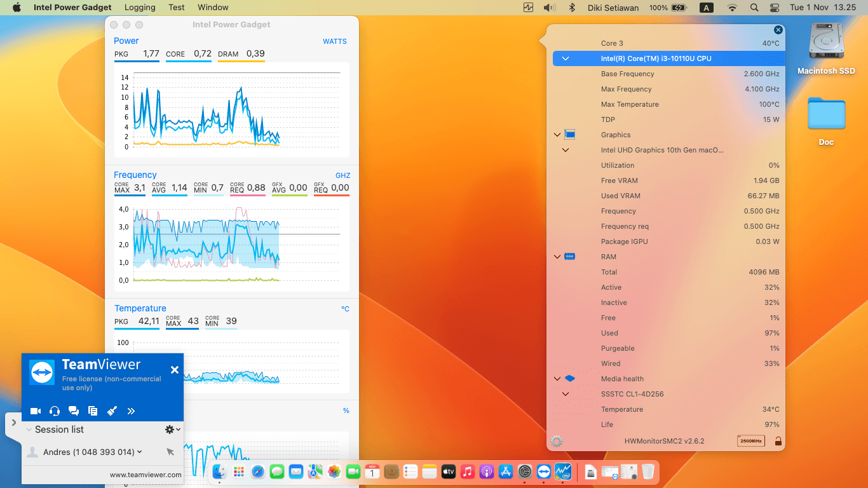Click the activity monitor menu bar icon
Image resolution: width=868 pixels, height=488 pixels.
point(529,8)
